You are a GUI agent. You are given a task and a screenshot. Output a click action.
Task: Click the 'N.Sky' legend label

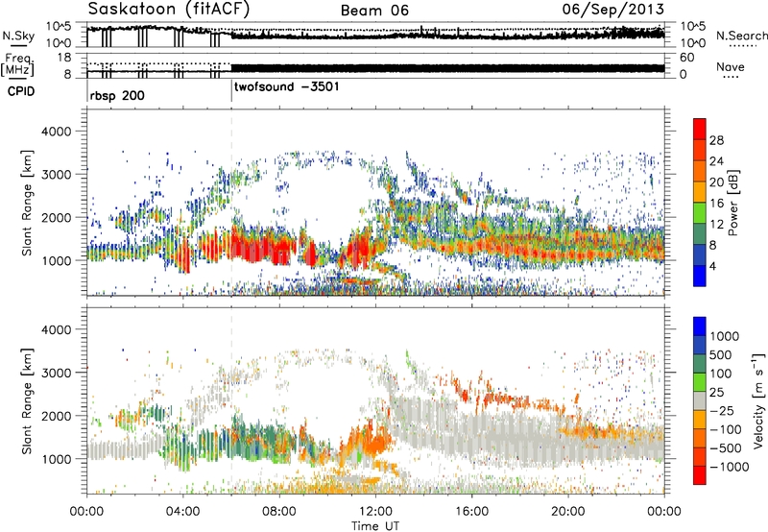click(18, 36)
